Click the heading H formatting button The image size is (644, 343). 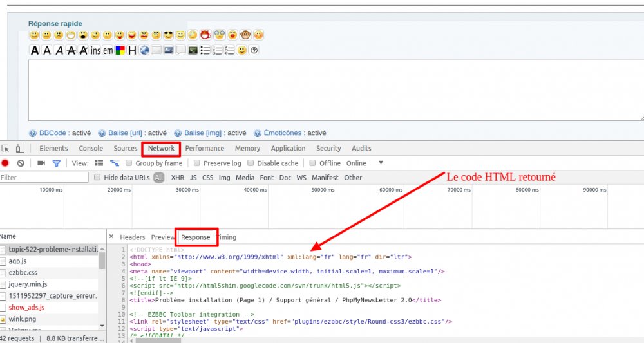coord(132,50)
